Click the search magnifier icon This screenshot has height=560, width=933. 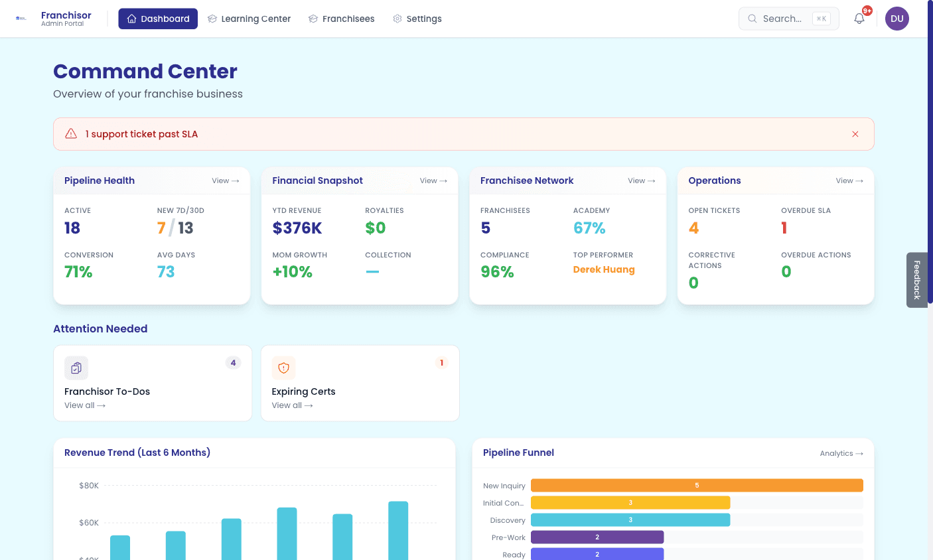[752, 19]
